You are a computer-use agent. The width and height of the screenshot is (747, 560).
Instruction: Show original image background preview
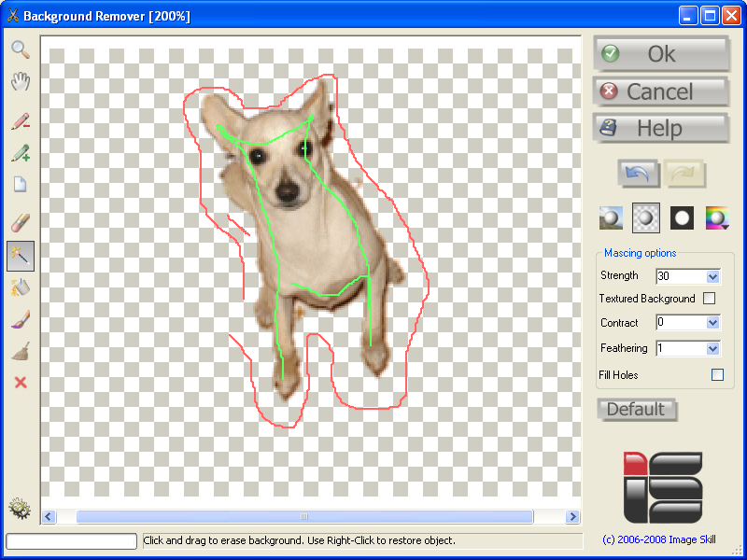(611, 218)
